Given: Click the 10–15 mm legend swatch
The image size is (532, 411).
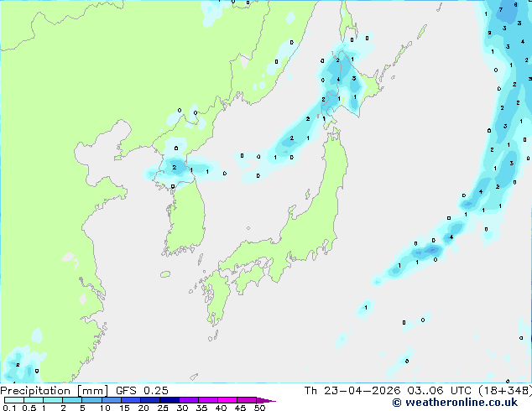Looking at the screenshot, I should click(111, 400).
